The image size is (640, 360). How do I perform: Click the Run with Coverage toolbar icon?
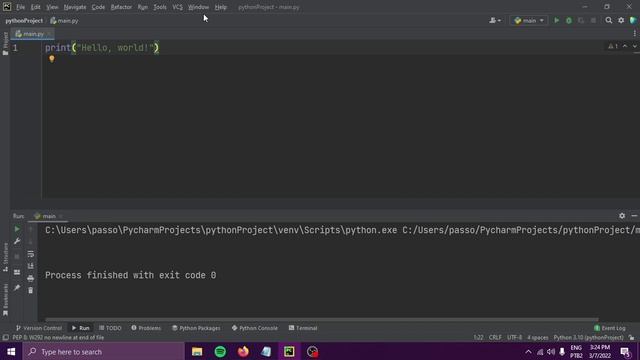pyautogui.click(x=581, y=20)
